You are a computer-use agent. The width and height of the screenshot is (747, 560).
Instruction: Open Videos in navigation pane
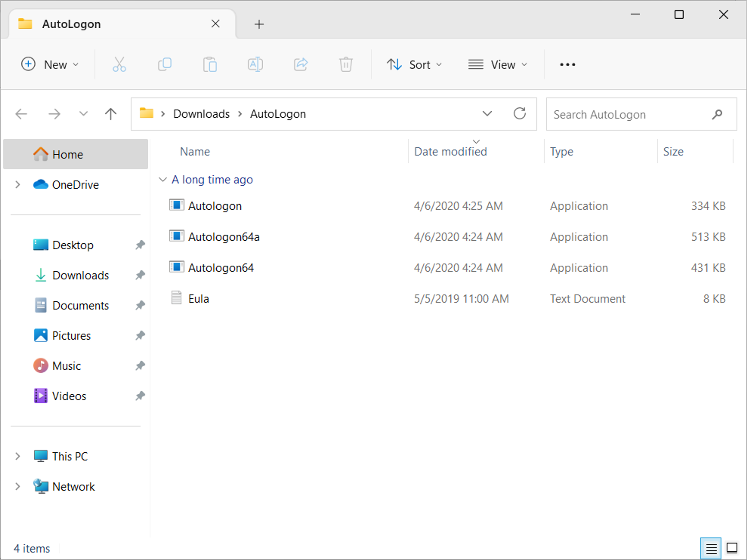click(x=69, y=396)
